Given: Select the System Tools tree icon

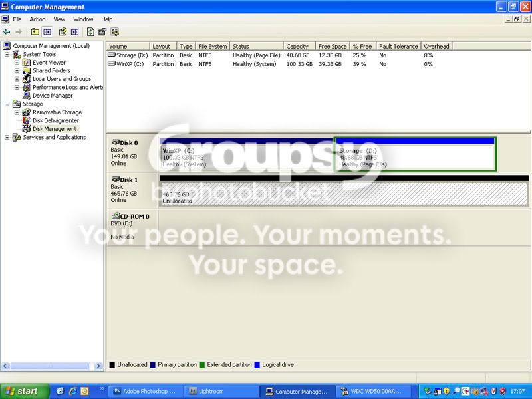Looking at the screenshot, I should [17, 55].
